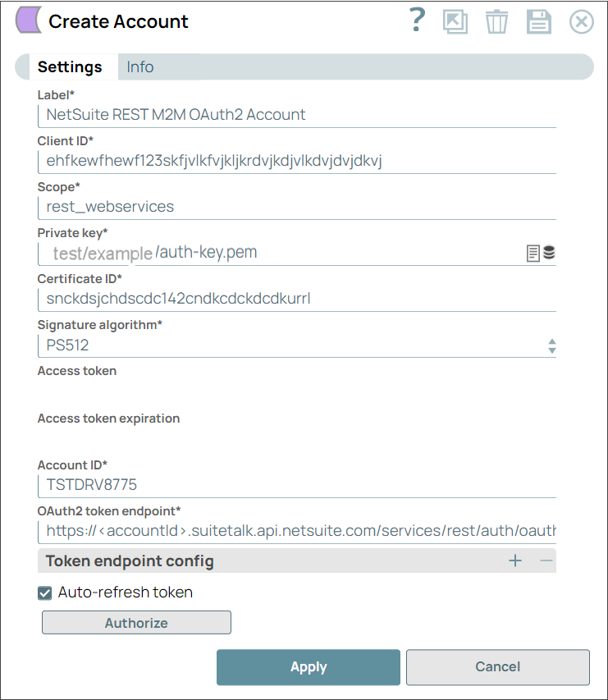Apply the account settings

click(x=308, y=666)
